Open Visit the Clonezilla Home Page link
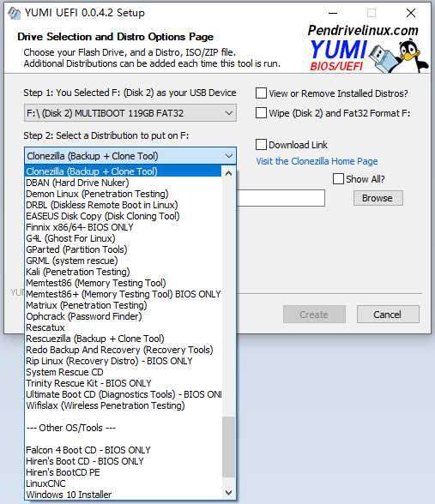This screenshot has height=504, width=435. (x=317, y=161)
